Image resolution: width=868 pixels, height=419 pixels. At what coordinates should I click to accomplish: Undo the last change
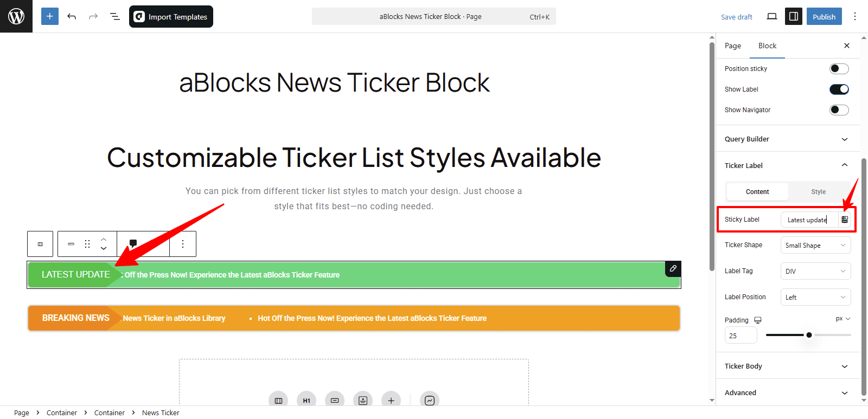(x=72, y=16)
